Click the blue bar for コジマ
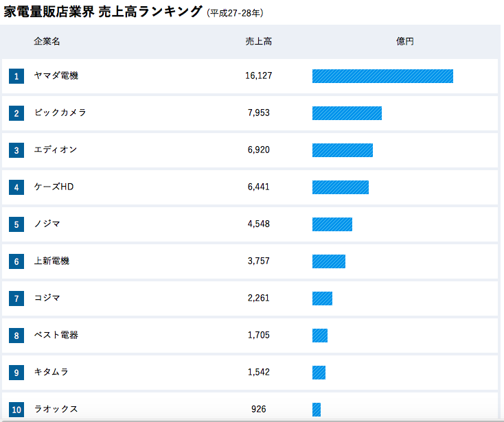 point(322,298)
